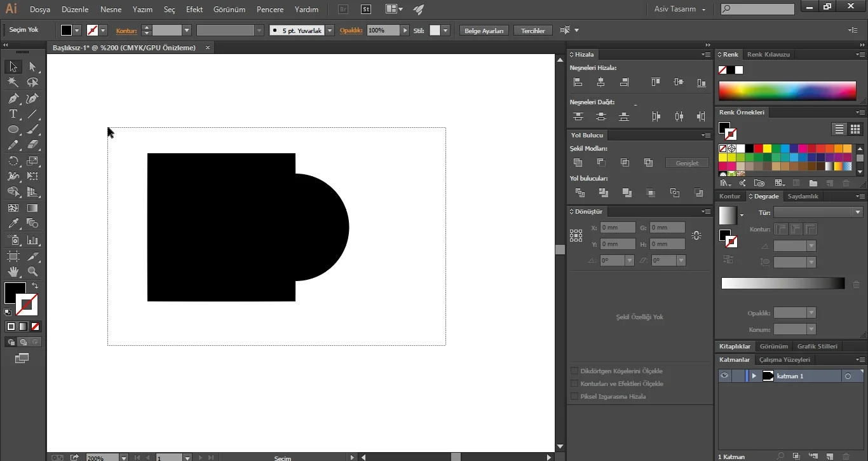
Task: Switch to Çalışma Yüzeyleri tab
Action: pos(785,360)
